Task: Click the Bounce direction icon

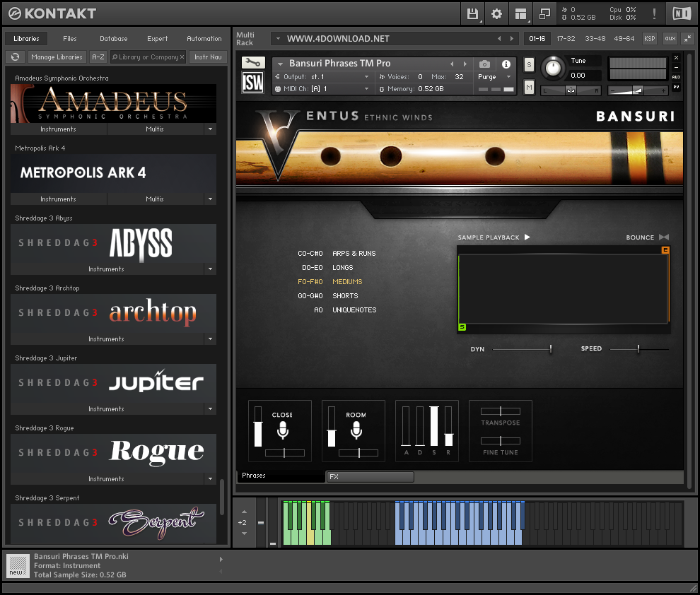Action: click(664, 237)
